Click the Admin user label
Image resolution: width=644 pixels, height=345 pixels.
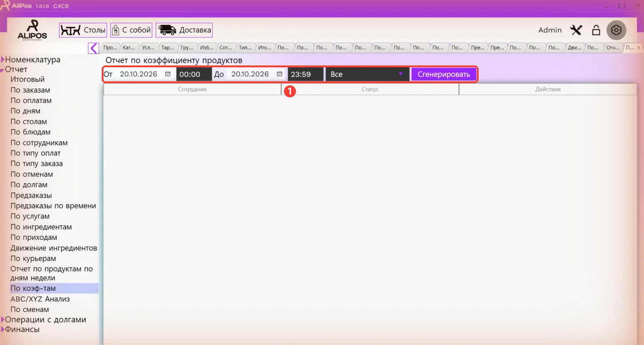pos(550,30)
